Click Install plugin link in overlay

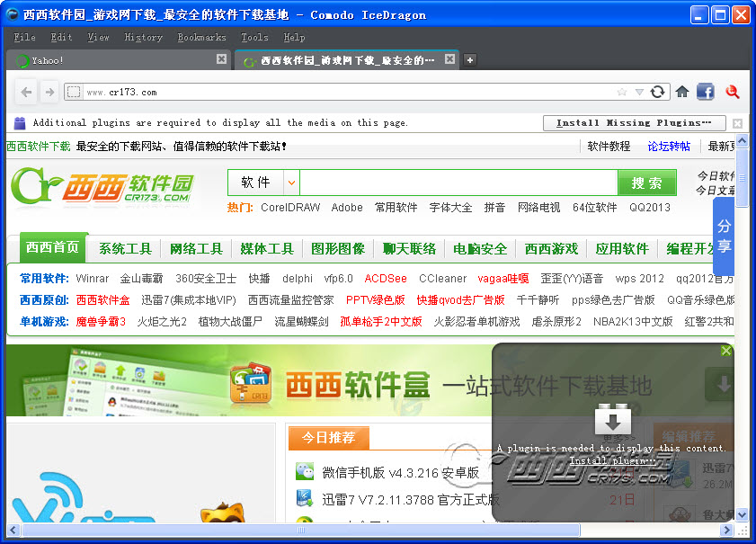(x=612, y=460)
